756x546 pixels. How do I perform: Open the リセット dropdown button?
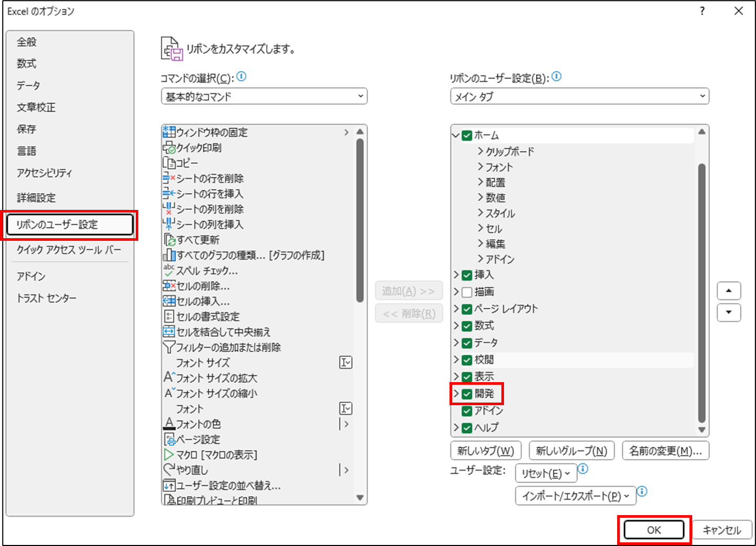[x=546, y=473]
